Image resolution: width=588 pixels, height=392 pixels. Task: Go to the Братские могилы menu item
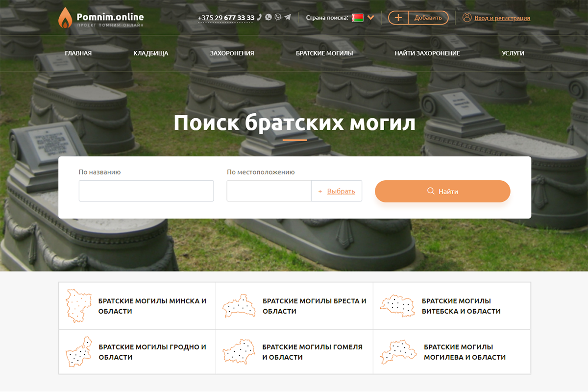324,53
